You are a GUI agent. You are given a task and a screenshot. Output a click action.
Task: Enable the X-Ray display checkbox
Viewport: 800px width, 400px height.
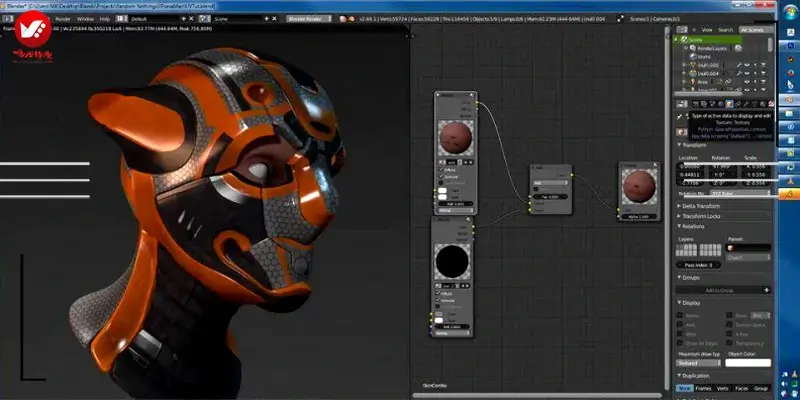[729, 334]
